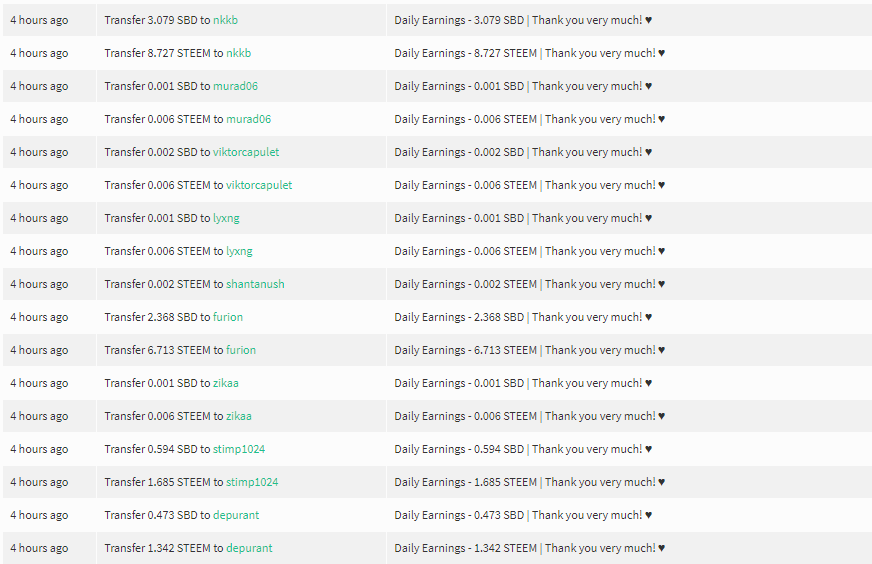Open nkkb profile from 8.727 STEEM transfer
The image size is (872, 564).
(x=239, y=53)
